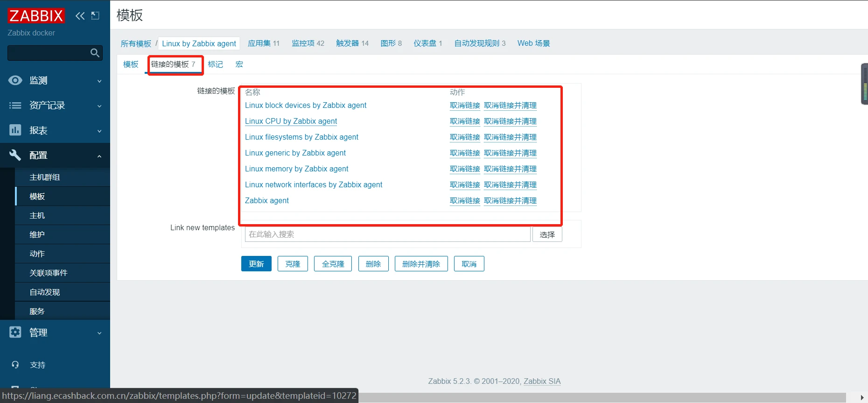
Task: Click 取消链接 for Linux filesystems
Action: pos(465,137)
